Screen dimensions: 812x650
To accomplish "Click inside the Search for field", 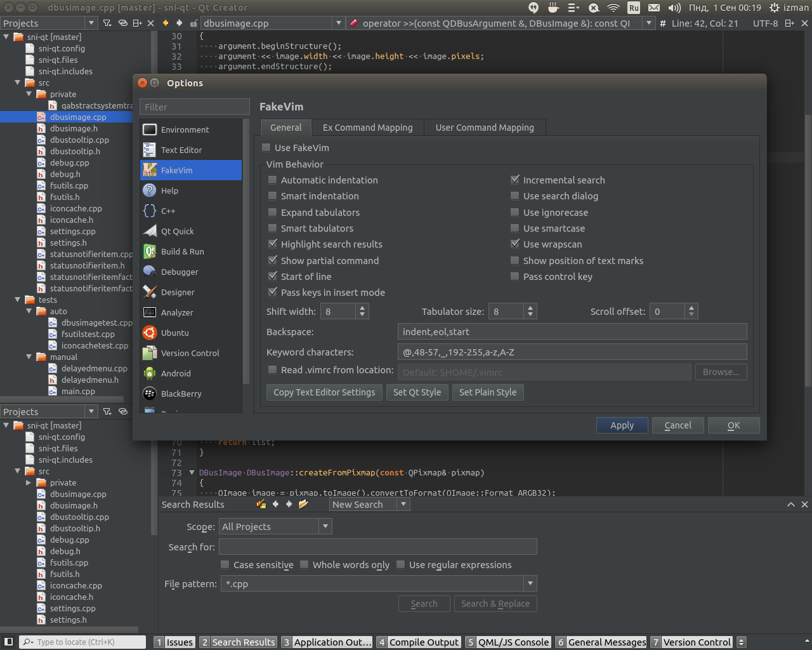I will (x=377, y=546).
